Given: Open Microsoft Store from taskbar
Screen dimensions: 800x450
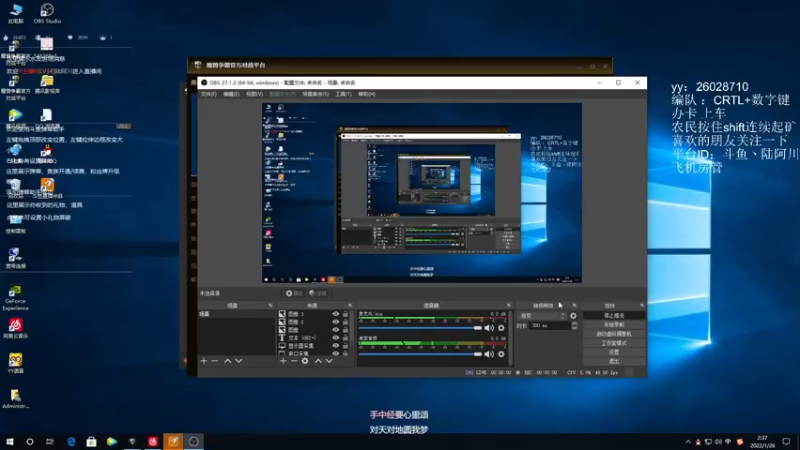Looking at the screenshot, I should tap(91, 441).
